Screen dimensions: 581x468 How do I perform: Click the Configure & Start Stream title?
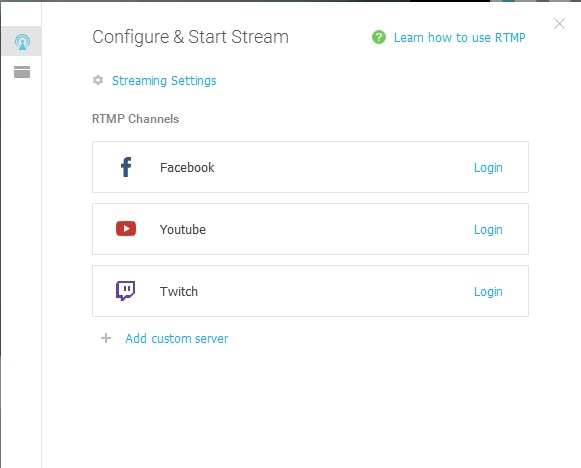pyautogui.click(x=190, y=37)
